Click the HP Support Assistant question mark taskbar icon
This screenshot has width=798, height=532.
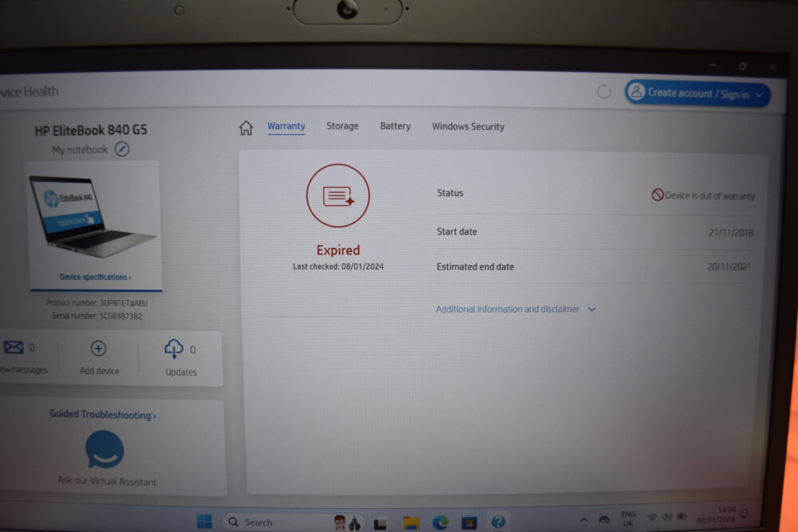[x=498, y=522]
